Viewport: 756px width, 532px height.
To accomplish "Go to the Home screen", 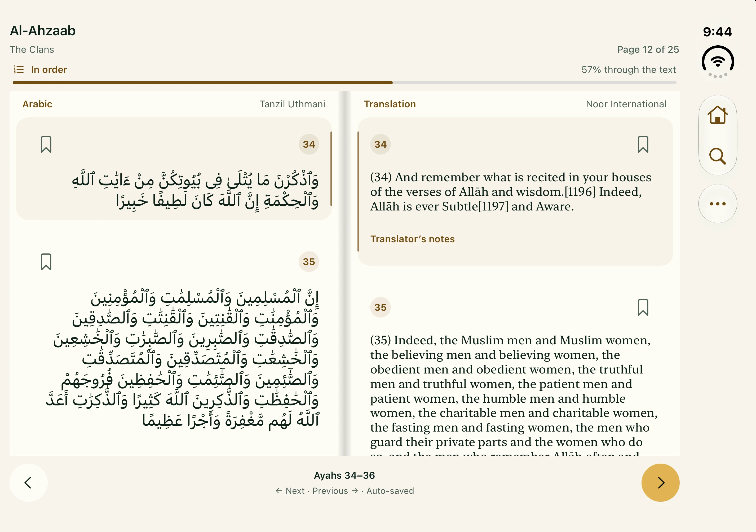I will coord(718,115).
